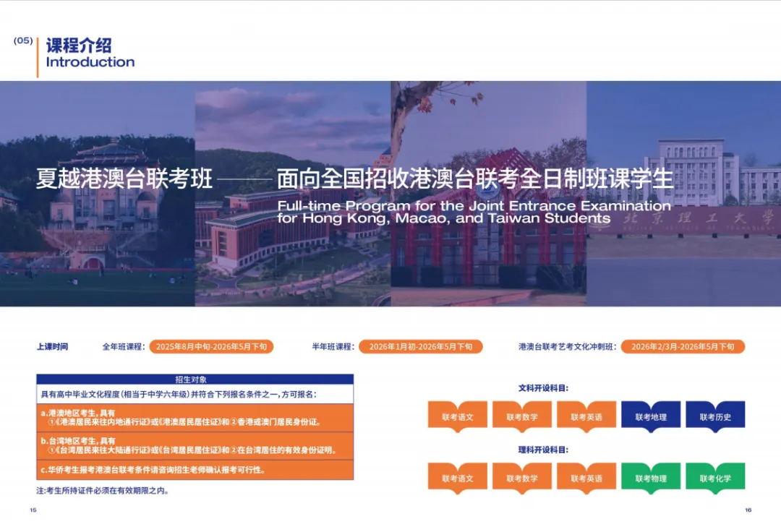Image resolution: width=781 pixels, height=532 pixels.
Task: Click the domed hall campus photo
Action: click(97, 194)
